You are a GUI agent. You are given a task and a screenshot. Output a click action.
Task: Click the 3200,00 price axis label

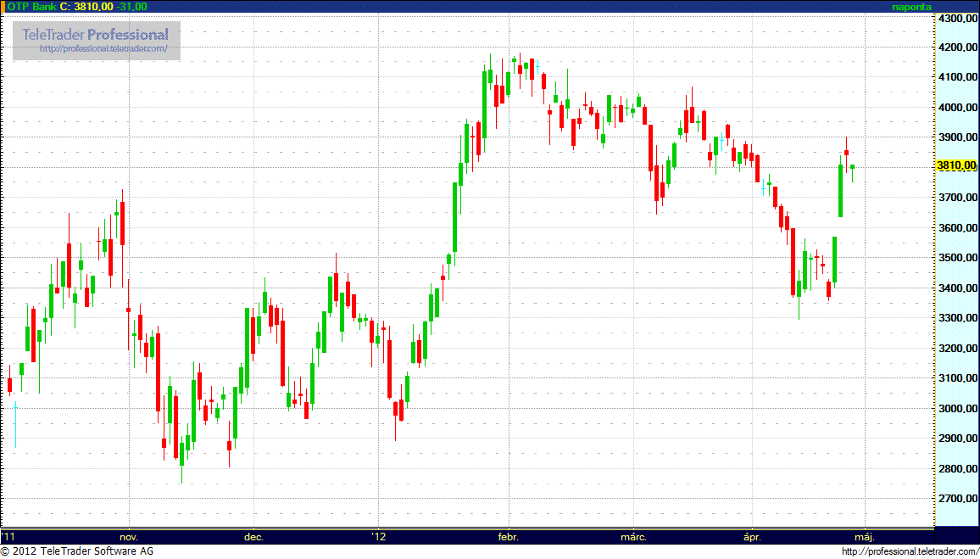[x=956, y=348]
